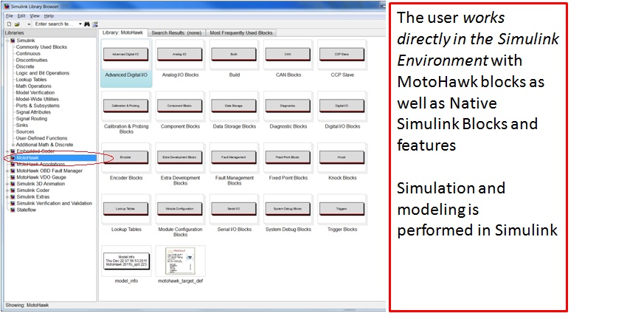The image size is (644, 313).
Task: Open the CAN Blocks library
Action: coord(288,54)
